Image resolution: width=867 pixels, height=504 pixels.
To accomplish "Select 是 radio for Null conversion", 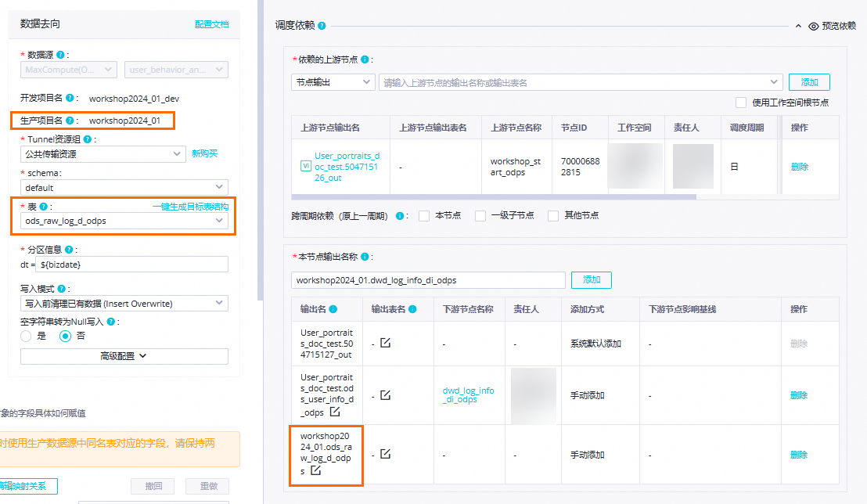I will [26, 336].
